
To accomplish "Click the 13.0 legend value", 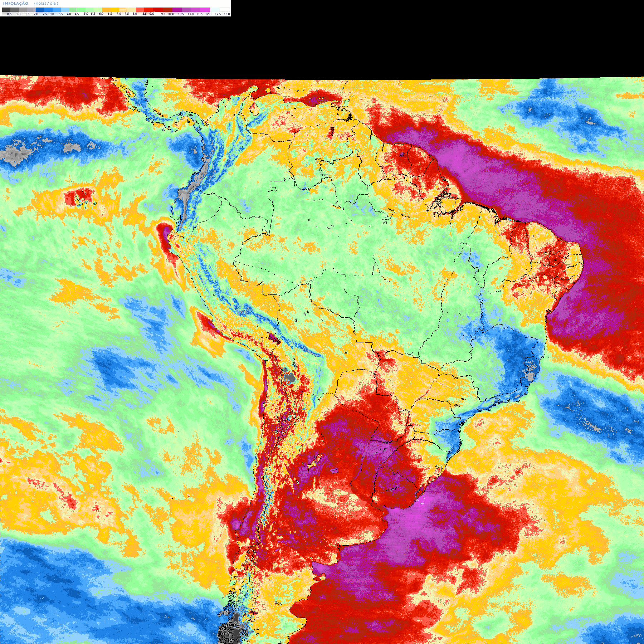I will point(227,14).
